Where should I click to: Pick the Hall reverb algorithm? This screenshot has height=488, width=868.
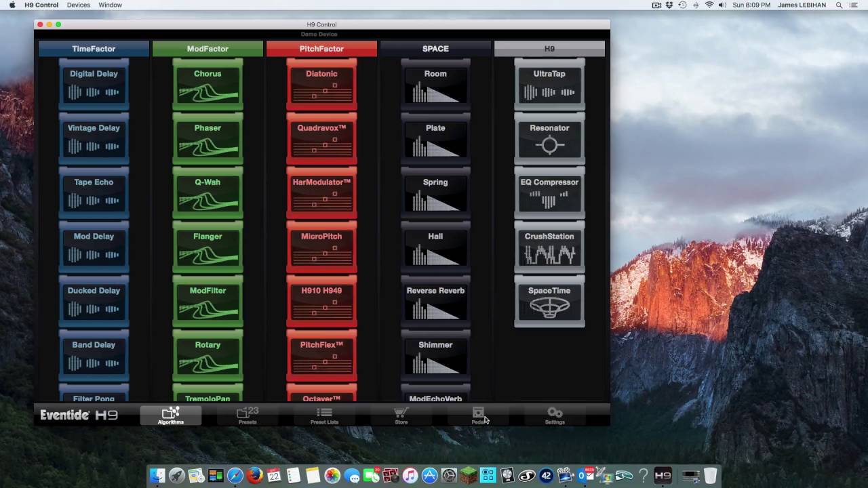435,247
